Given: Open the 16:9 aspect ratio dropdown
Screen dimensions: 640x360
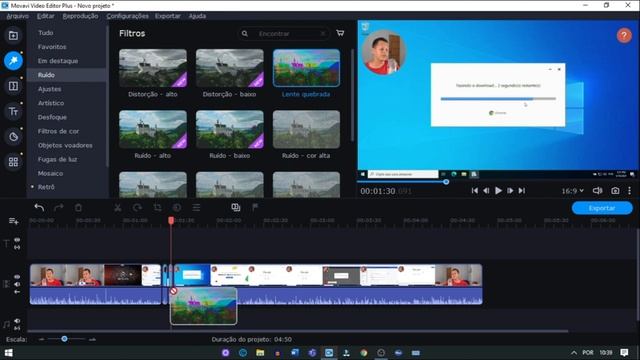Looking at the screenshot, I should point(573,191).
